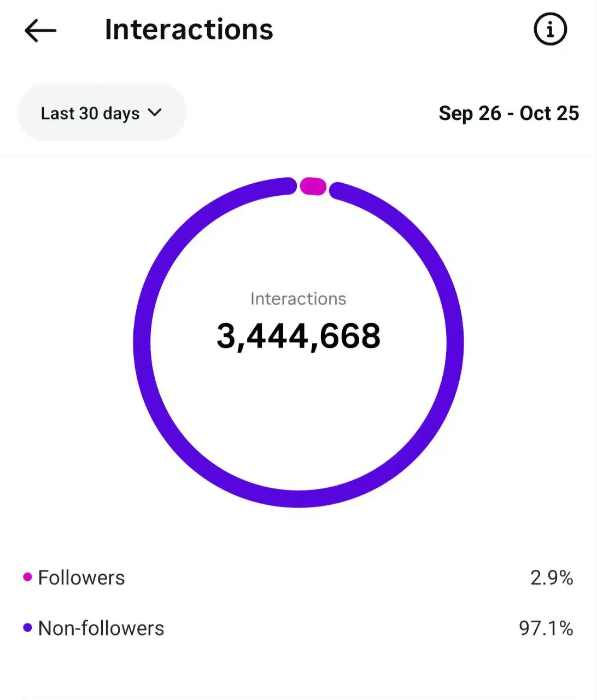Tap the divider line below the date filter

[x=298, y=156]
